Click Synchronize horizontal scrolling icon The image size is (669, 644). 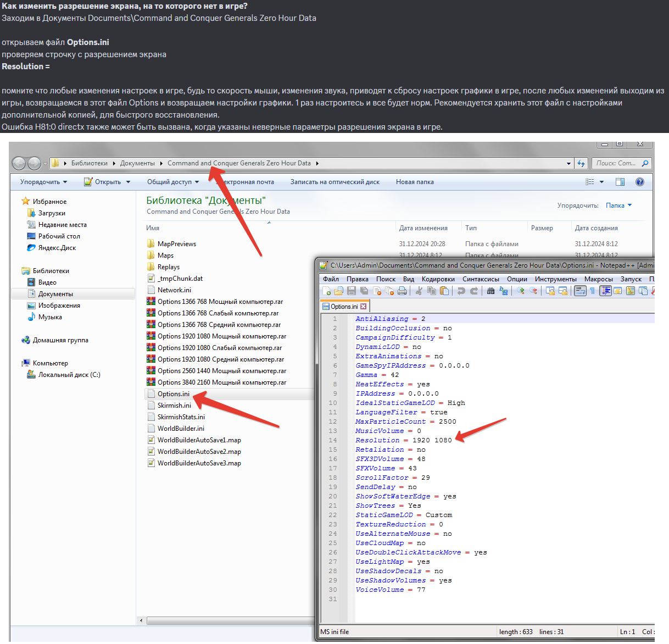562,291
